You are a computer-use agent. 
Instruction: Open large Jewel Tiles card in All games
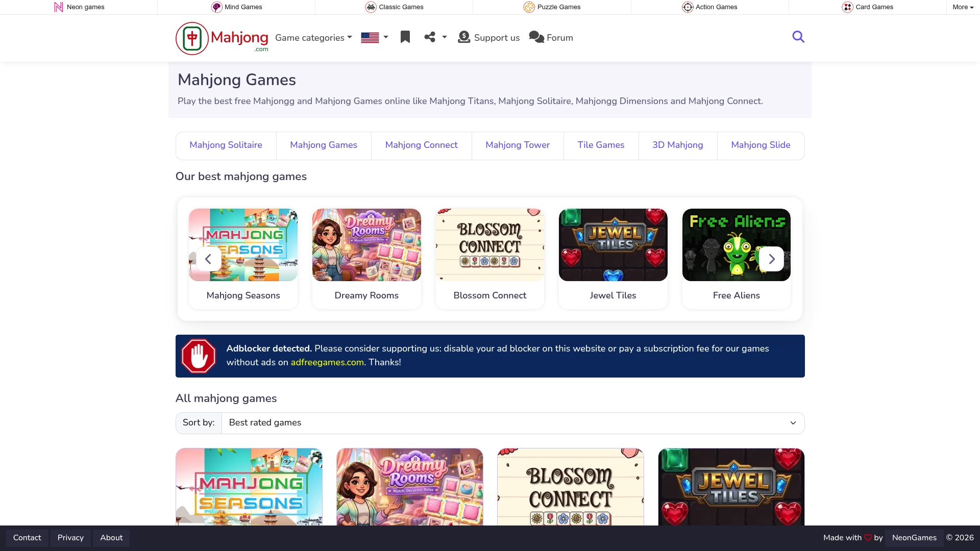click(731, 487)
